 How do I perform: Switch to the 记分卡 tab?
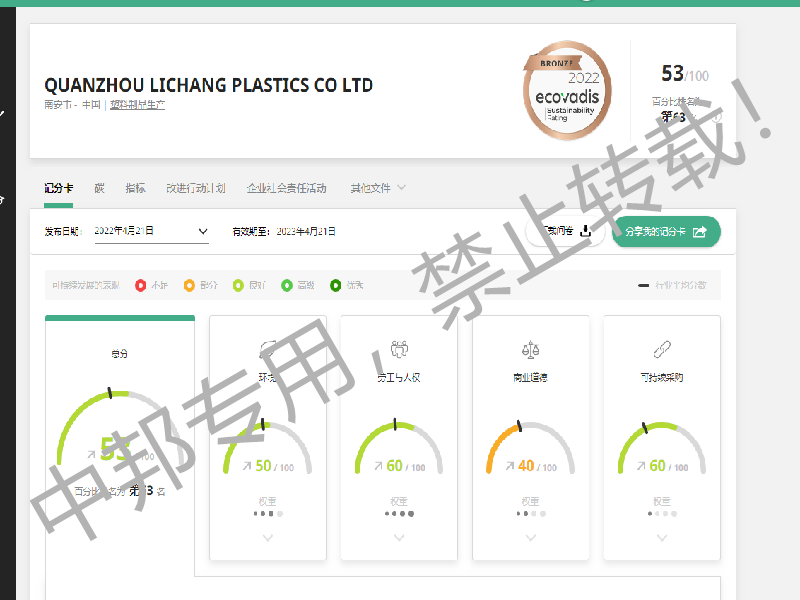pos(58,188)
